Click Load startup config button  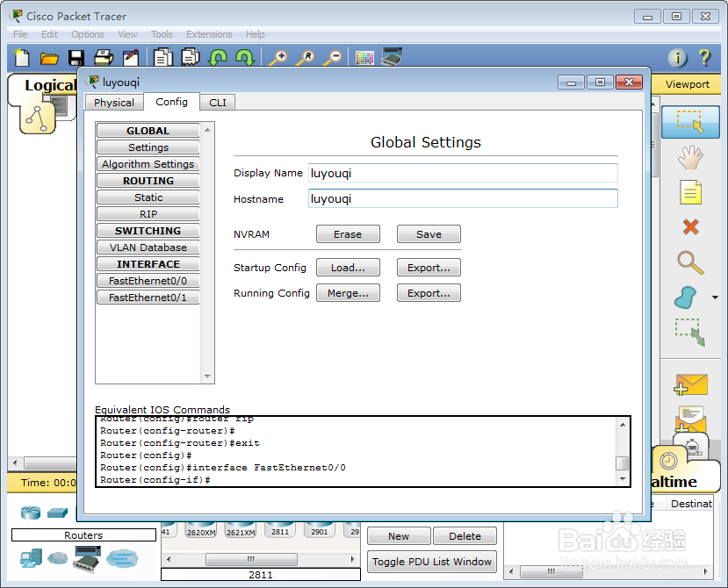tap(348, 268)
